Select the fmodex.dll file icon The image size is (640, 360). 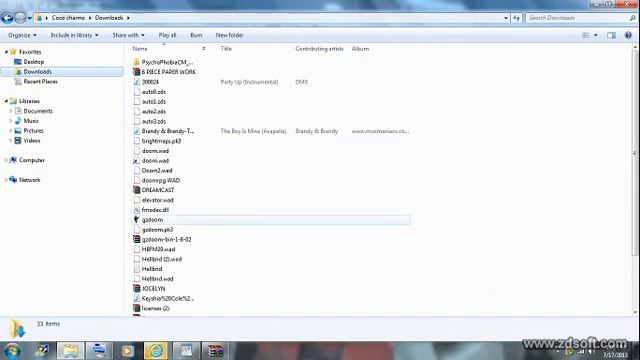click(x=136, y=210)
